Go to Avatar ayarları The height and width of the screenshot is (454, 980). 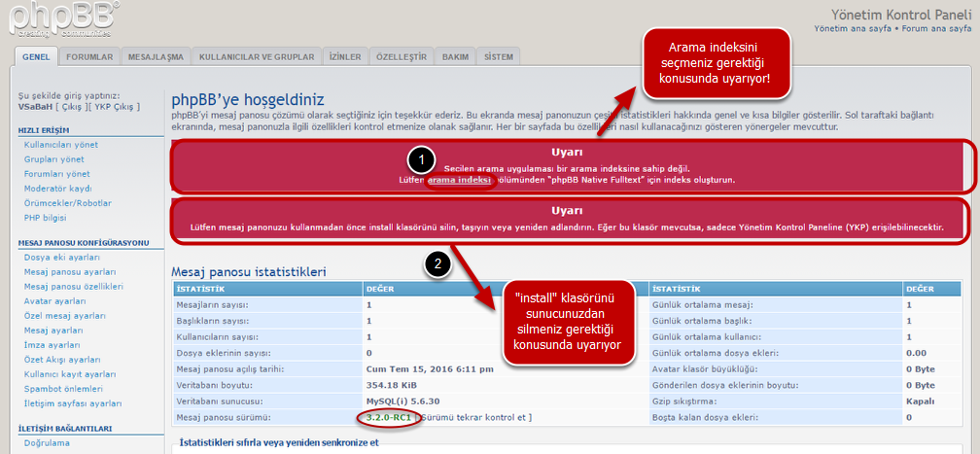coord(54,300)
